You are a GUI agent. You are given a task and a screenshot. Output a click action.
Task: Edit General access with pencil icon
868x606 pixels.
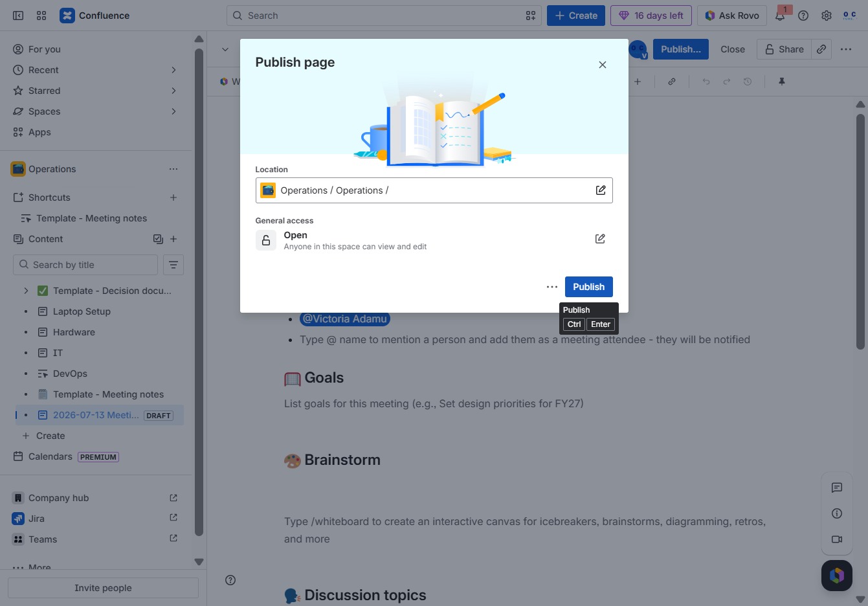point(600,239)
